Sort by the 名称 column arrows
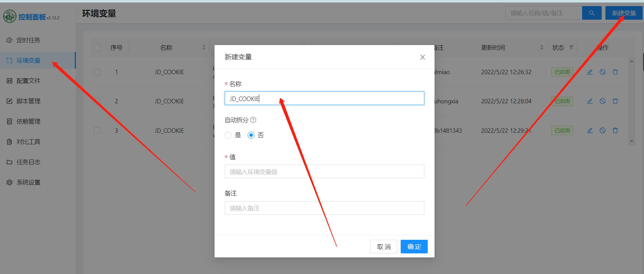This screenshot has width=644, height=274. [204, 47]
